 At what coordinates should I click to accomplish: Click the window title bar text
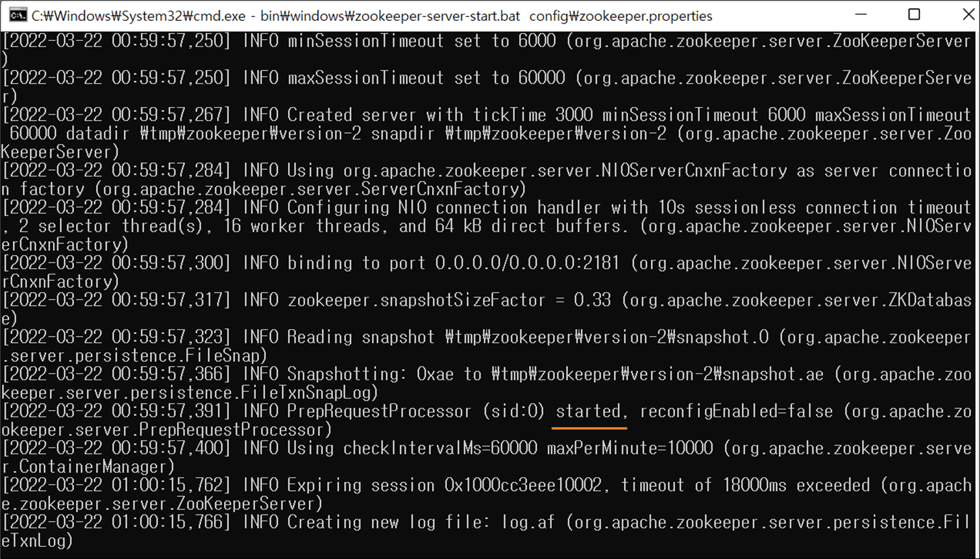[x=372, y=15]
